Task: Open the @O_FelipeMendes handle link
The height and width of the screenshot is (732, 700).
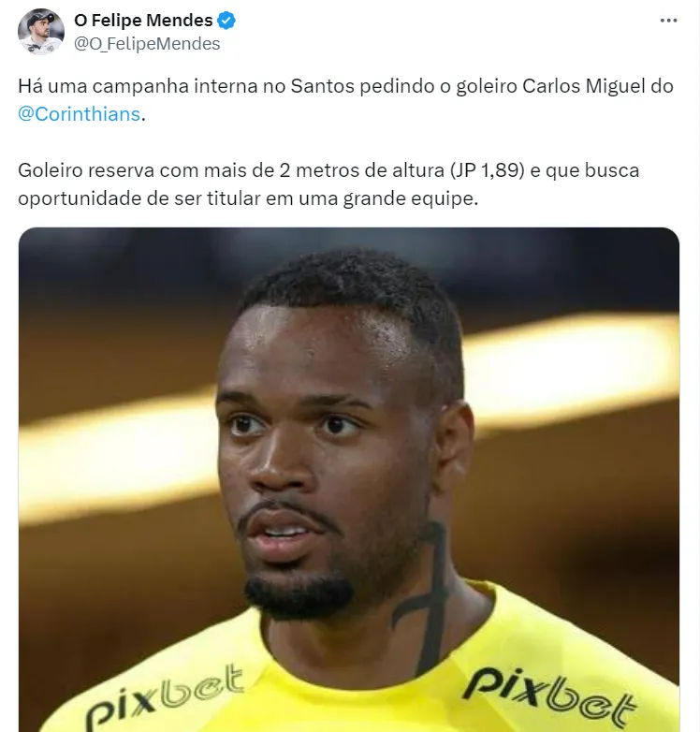Action: coord(147,44)
